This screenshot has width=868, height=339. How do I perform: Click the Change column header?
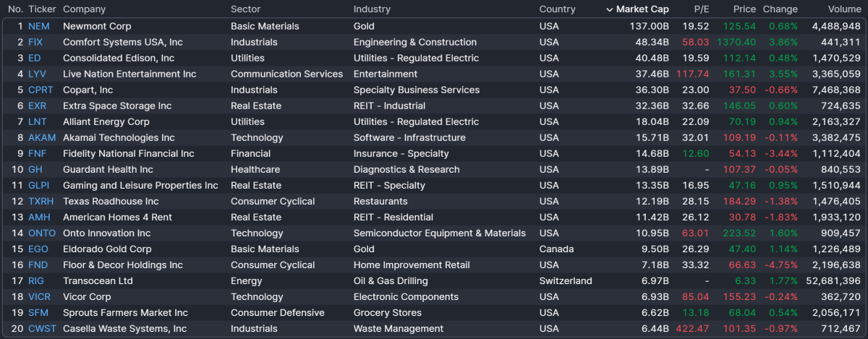[780, 9]
